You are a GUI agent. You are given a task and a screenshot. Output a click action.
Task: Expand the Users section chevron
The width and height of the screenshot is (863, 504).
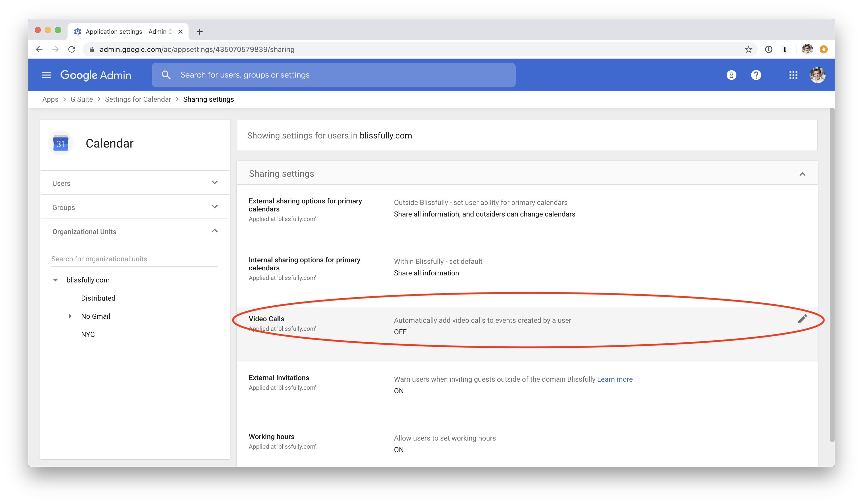point(214,183)
